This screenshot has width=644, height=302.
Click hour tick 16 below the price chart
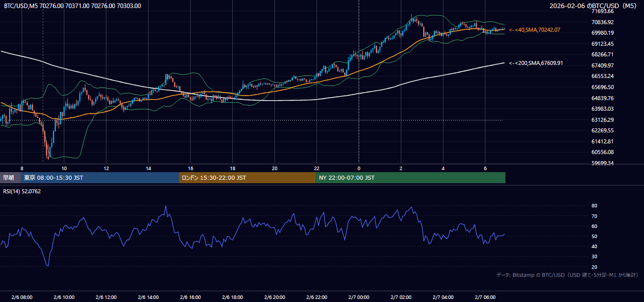point(190,168)
